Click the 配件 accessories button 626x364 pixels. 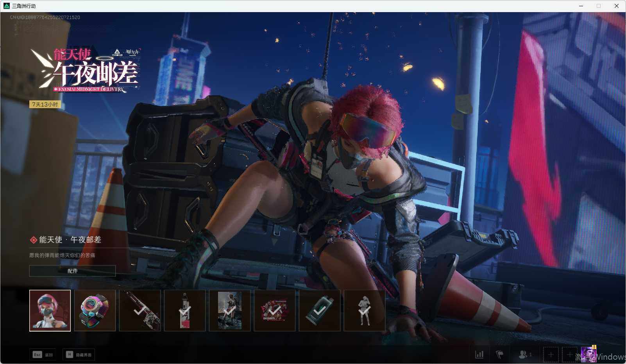73,271
